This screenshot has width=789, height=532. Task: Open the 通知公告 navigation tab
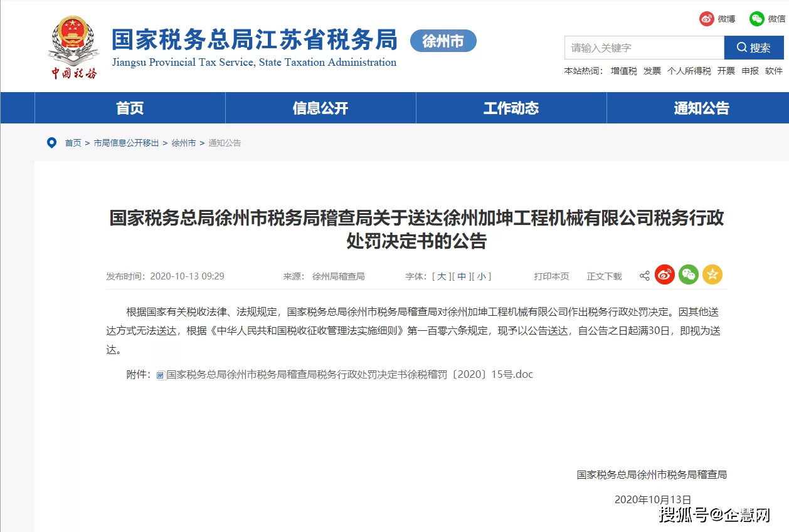701,108
